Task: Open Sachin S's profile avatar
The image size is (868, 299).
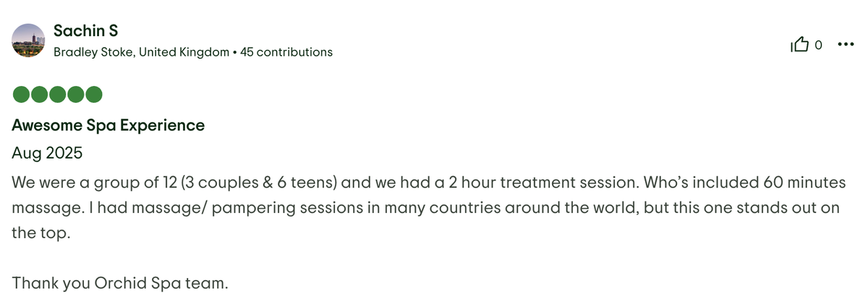Action: point(30,41)
